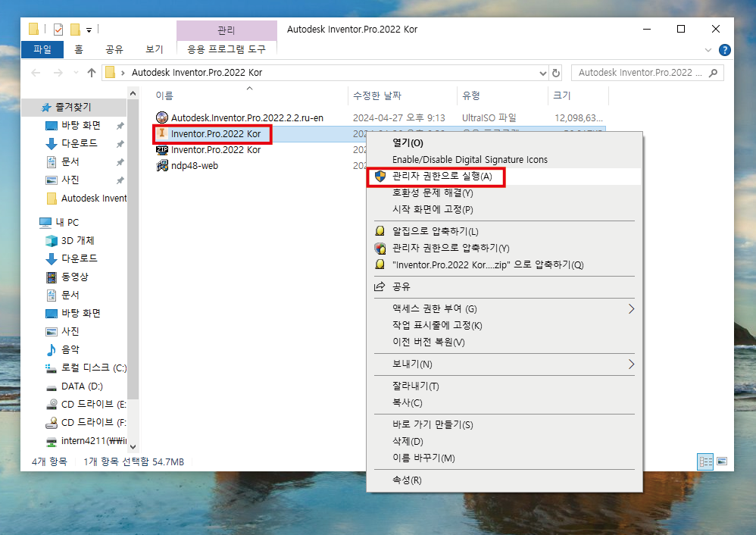
Task: Choose 시작 화면에 고정(P)
Action: click(505, 209)
